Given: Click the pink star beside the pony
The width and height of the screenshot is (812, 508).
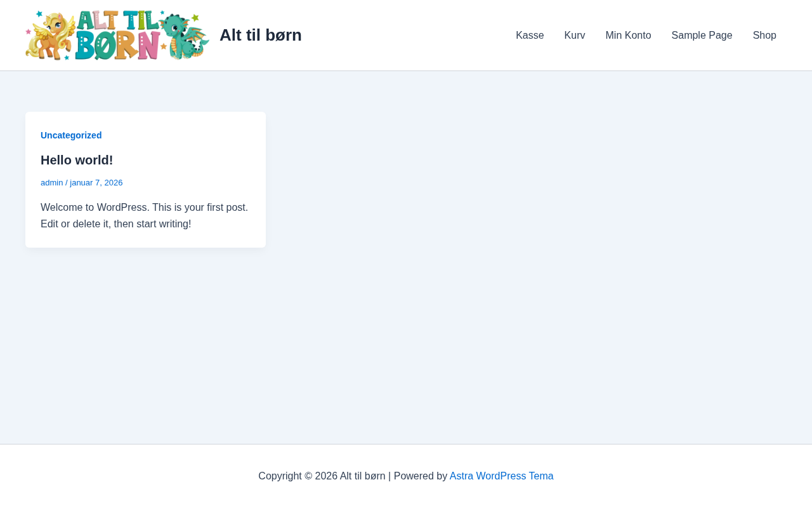Looking at the screenshot, I should coord(29,31).
